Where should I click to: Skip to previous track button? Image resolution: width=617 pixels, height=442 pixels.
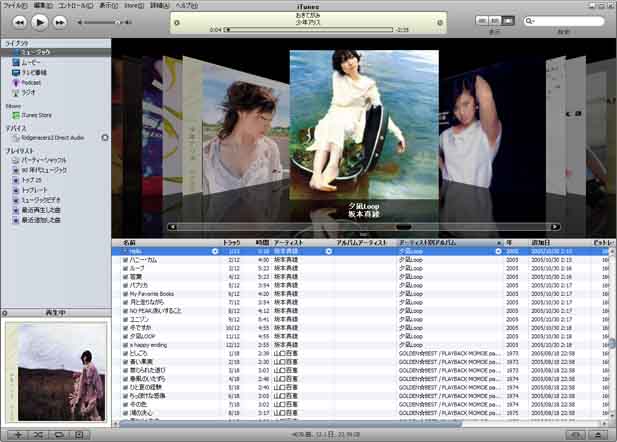20,22
